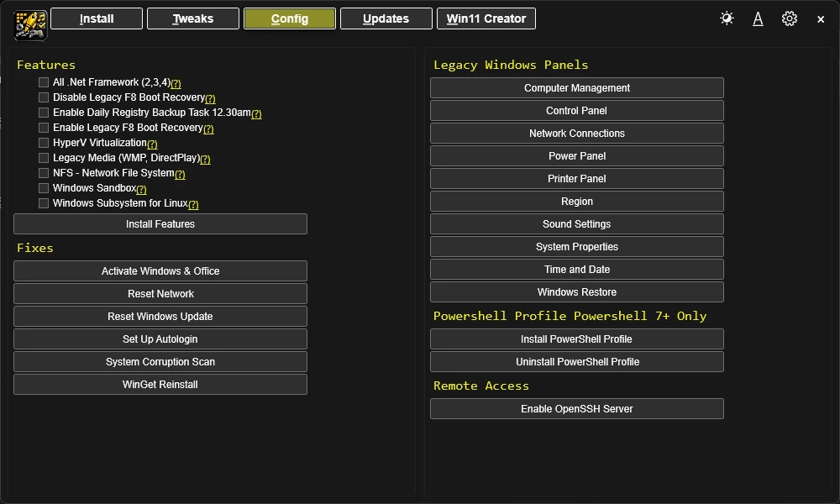Open help (?) for Enable Daily Registry Backup Task
Image resolution: width=840 pixels, height=504 pixels.
click(x=256, y=113)
